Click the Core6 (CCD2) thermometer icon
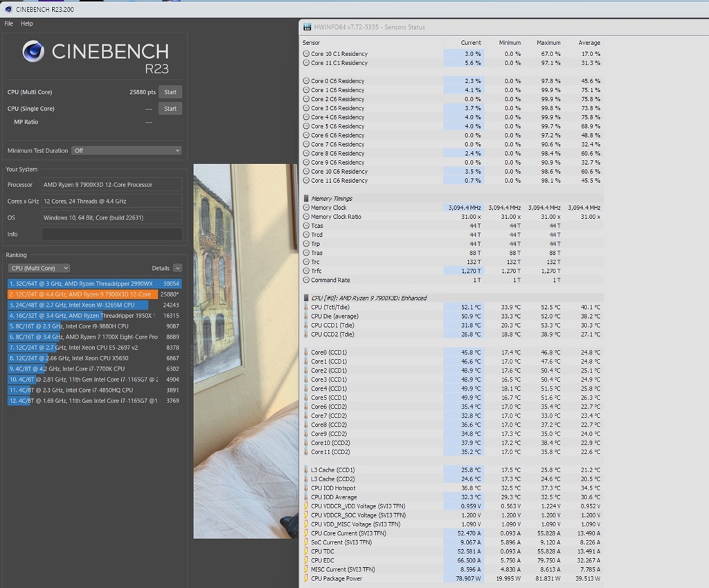Screen dimensions: 709x588 tap(306, 407)
